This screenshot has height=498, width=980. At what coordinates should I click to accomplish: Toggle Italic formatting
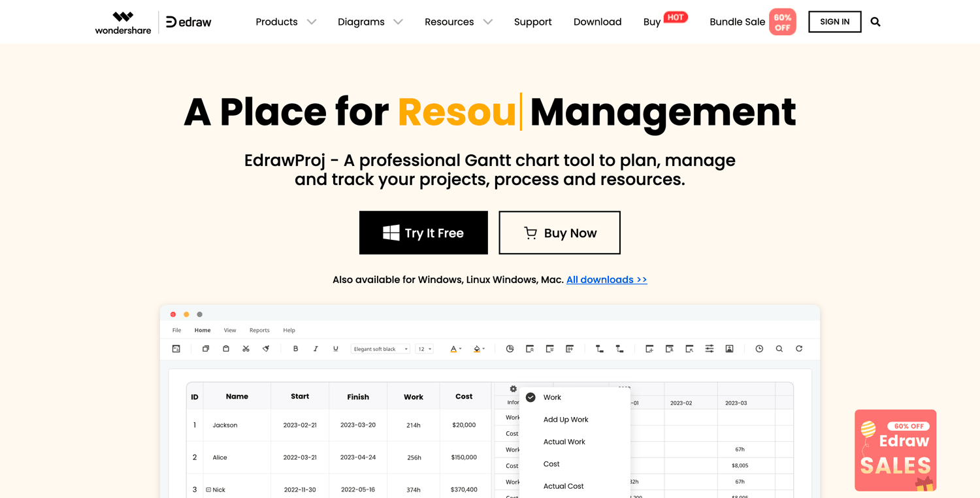click(316, 349)
